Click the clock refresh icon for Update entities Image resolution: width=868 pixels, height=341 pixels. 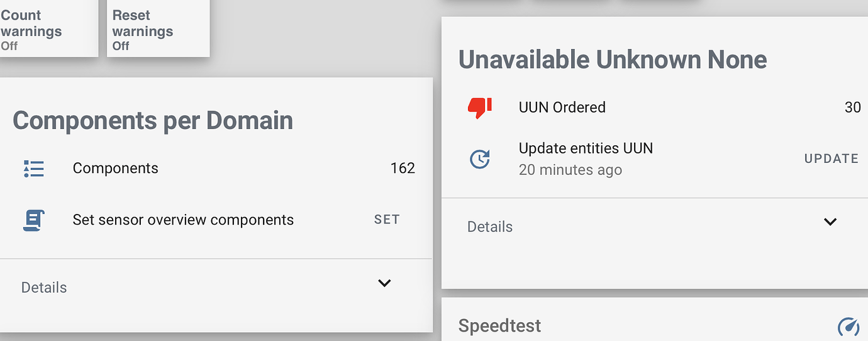(480, 159)
